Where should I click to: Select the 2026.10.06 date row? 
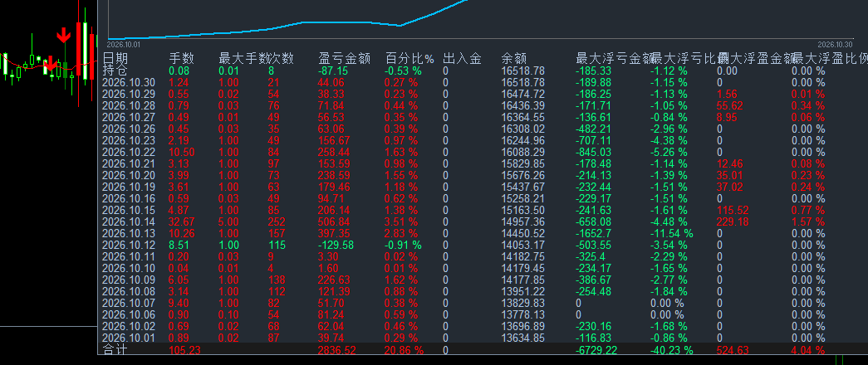click(129, 314)
